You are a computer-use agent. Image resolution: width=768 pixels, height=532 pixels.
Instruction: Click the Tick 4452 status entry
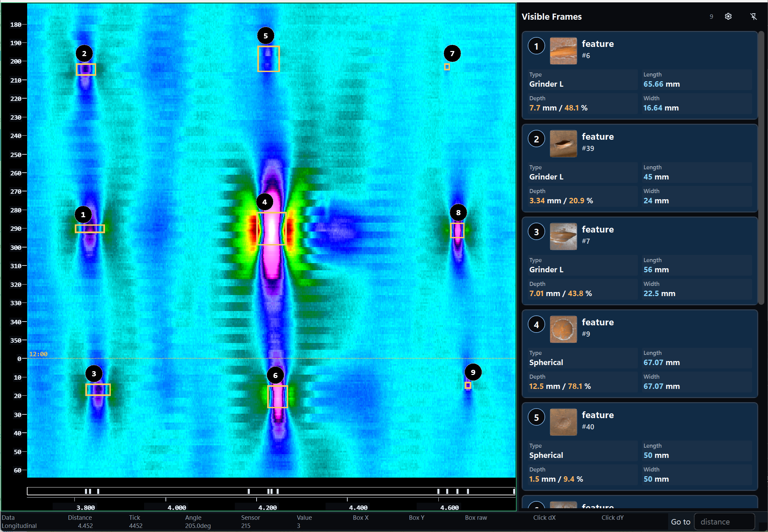(x=136, y=521)
